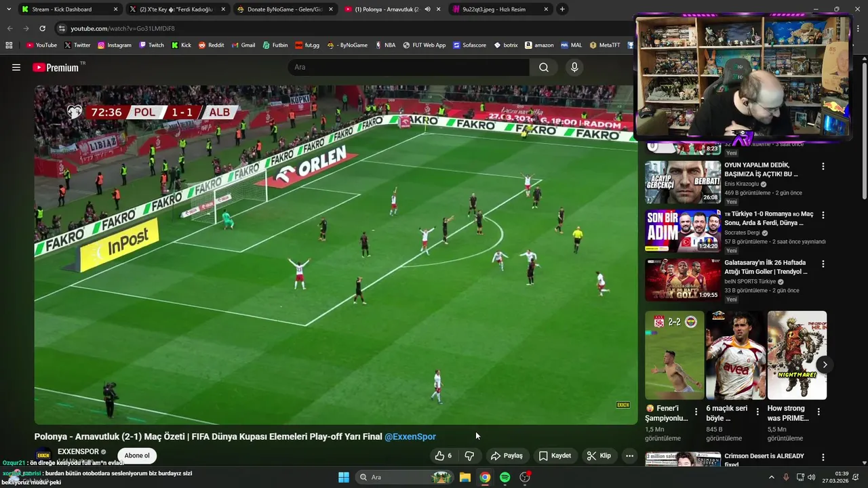Open options for Türkiye 1-0 Romanya video
This screenshot has width=868, height=488.
tap(823, 215)
